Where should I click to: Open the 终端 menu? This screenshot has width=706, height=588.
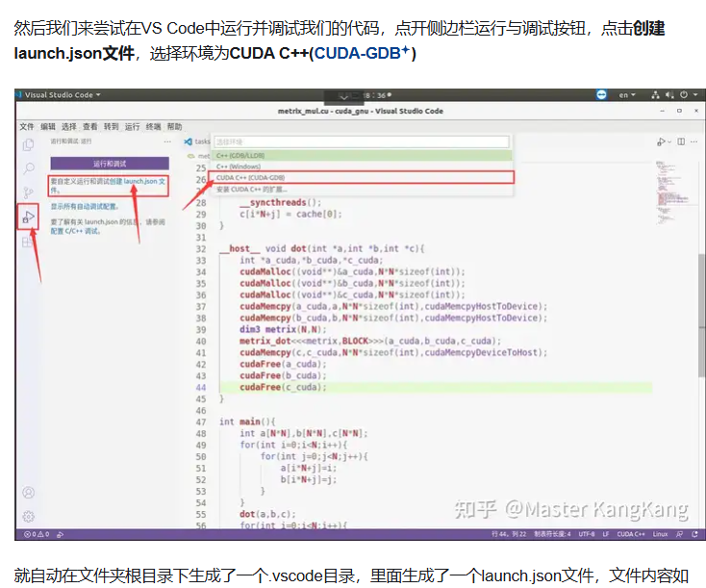click(x=154, y=127)
